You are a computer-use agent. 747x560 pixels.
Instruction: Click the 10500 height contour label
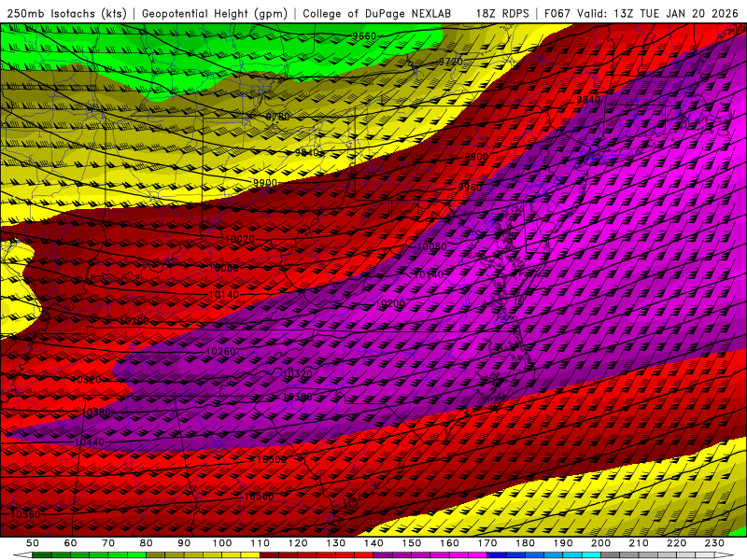(272, 459)
